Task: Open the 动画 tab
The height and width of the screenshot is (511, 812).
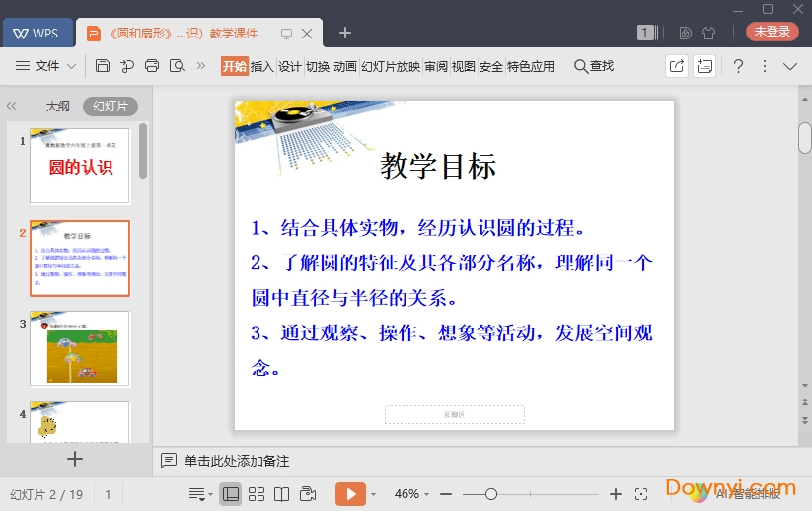Action: (x=345, y=66)
